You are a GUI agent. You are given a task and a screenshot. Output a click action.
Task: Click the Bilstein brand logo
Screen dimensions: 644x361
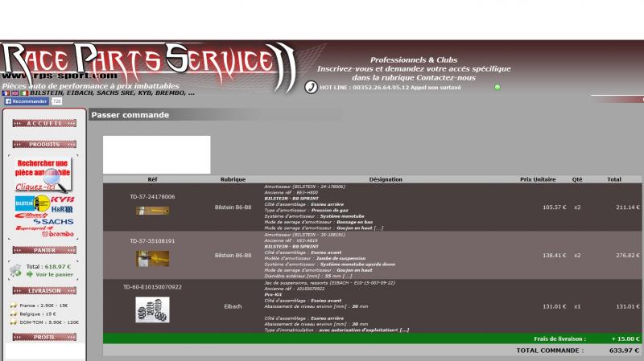(x=32, y=203)
